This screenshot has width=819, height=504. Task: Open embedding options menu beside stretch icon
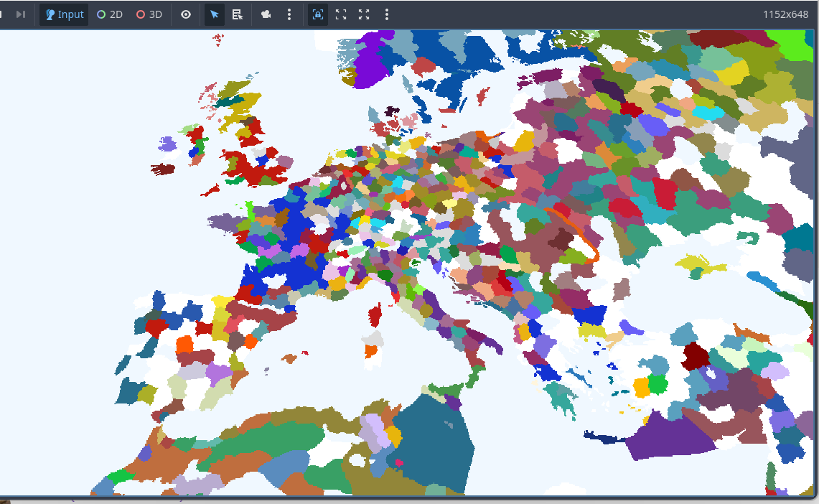pos(387,14)
